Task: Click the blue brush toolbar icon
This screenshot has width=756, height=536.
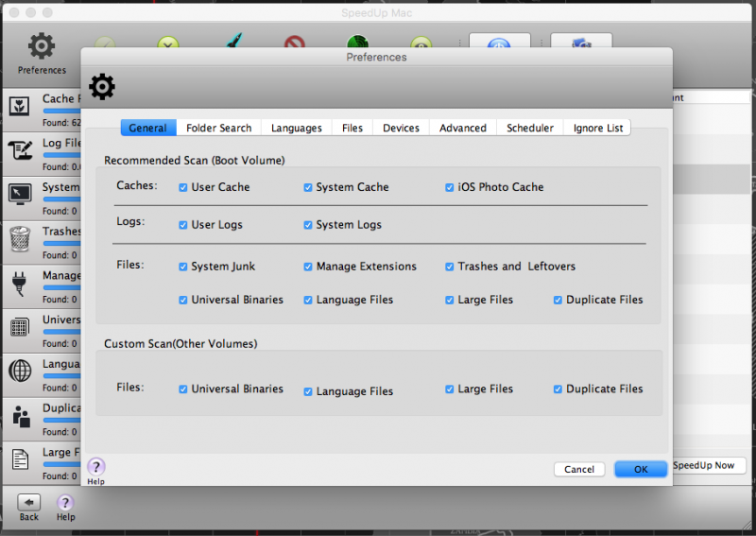Action: [234, 41]
